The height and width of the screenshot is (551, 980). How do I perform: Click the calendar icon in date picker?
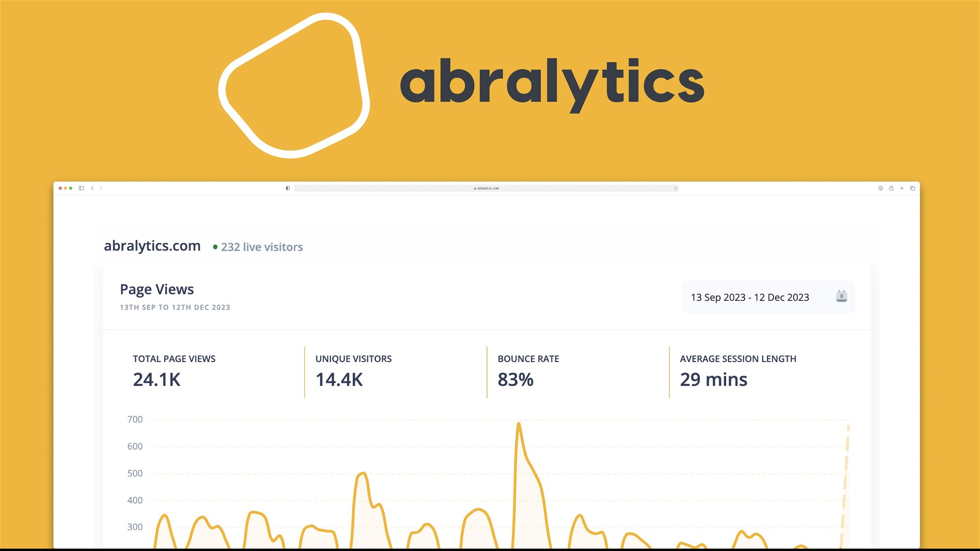841,296
